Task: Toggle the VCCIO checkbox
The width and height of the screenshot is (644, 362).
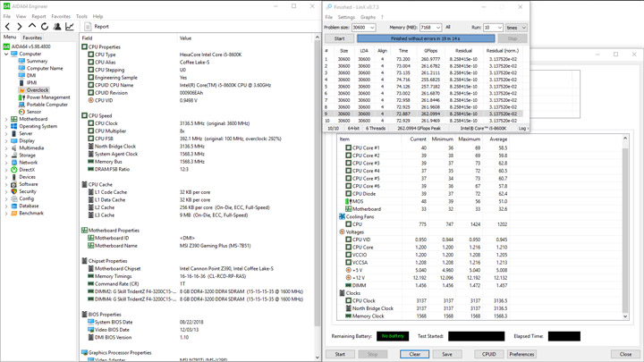Action: pos(348,255)
